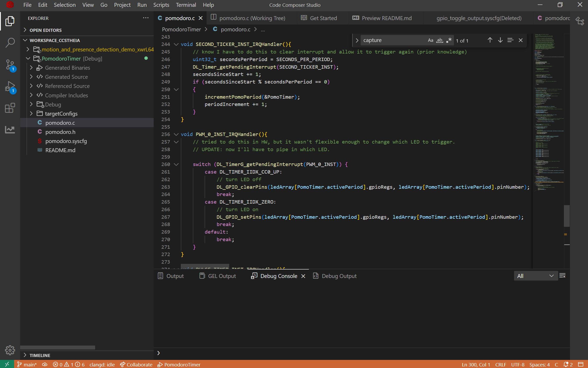Switch to Debug Output panel tab
Screen dimensions: 588x368
pyautogui.click(x=335, y=276)
